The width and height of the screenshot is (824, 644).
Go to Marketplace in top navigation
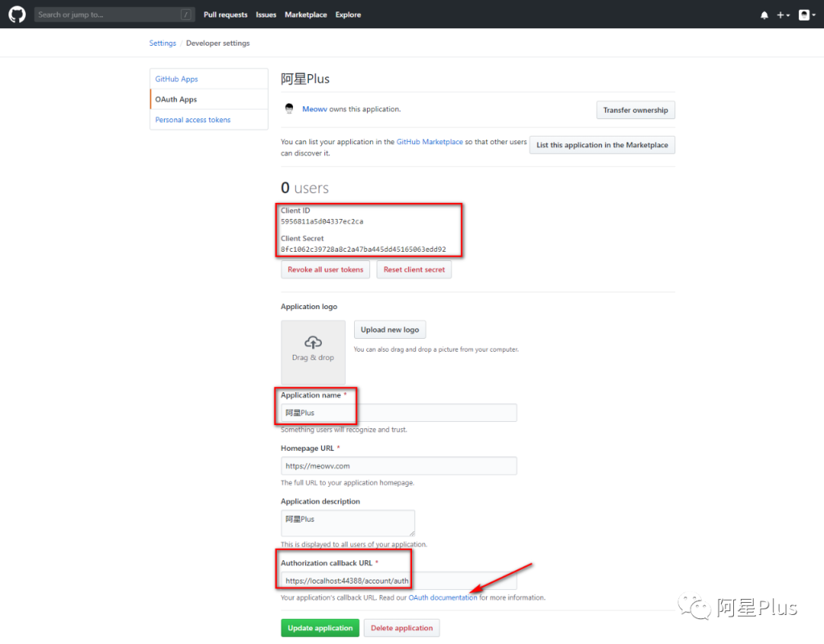click(x=306, y=14)
